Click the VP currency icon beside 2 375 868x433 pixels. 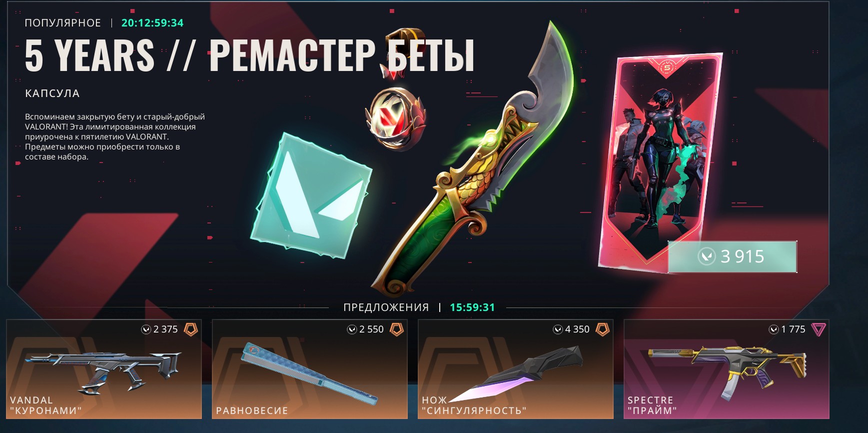146,329
